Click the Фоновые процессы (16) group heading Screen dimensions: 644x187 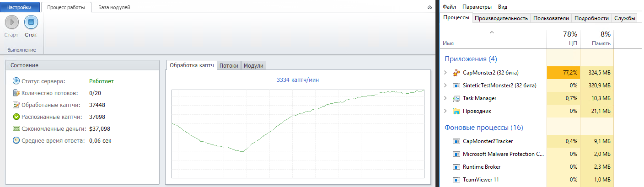[483, 128]
